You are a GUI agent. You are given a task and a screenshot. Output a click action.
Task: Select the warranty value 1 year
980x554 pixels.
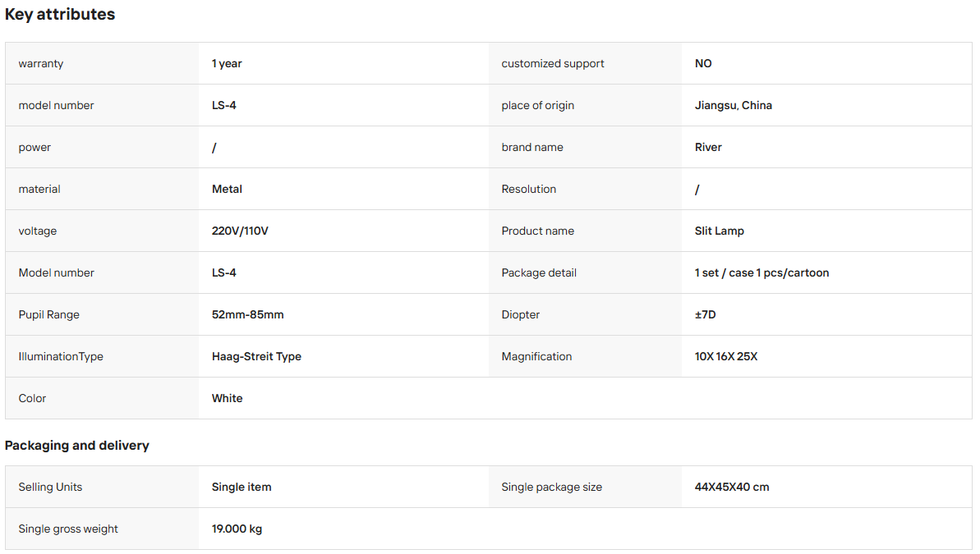click(227, 64)
